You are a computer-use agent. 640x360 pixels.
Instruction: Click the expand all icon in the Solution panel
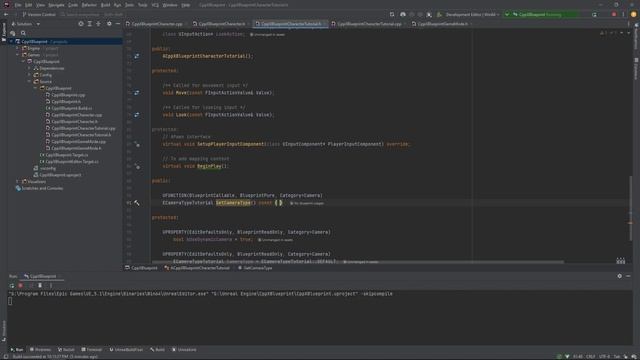click(90, 24)
